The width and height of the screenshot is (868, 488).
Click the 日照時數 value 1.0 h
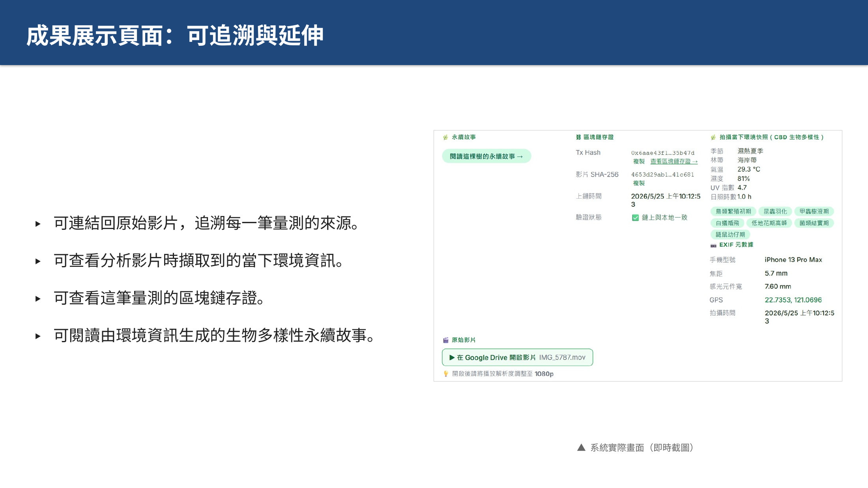click(745, 197)
